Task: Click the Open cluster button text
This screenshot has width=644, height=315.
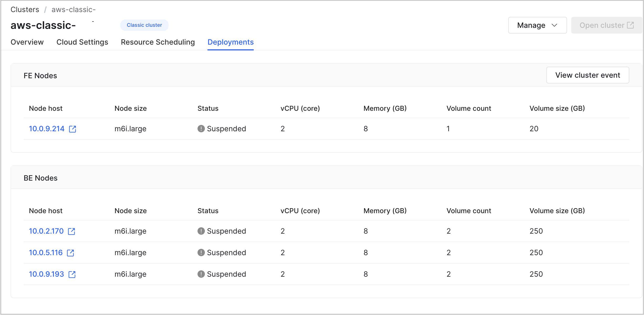Action: (602, 25)
